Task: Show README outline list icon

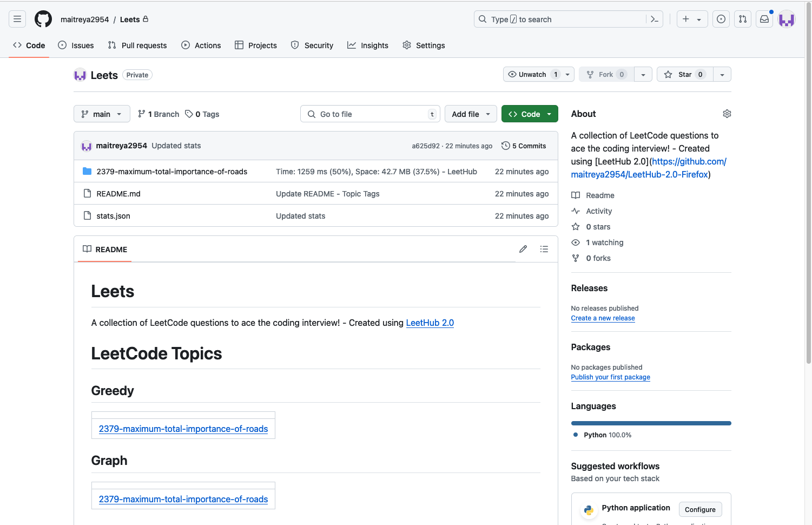Action: coord(544,249)
